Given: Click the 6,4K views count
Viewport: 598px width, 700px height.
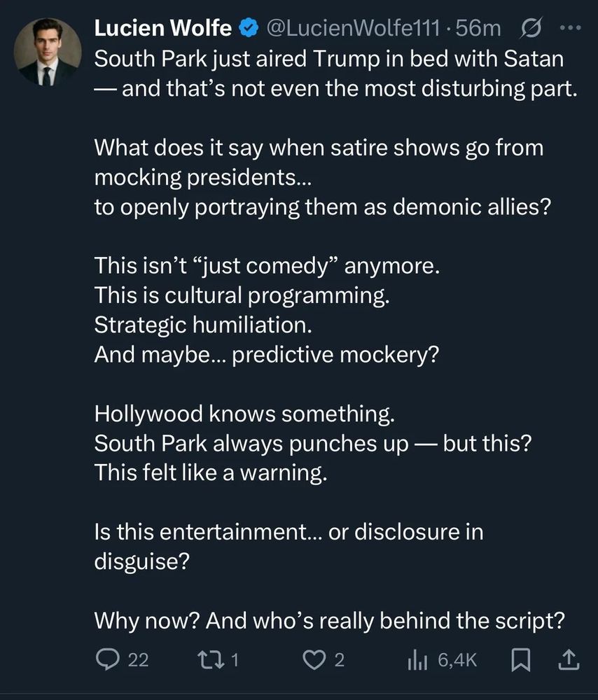Looking at the screenshot, I should pos(457,660).
